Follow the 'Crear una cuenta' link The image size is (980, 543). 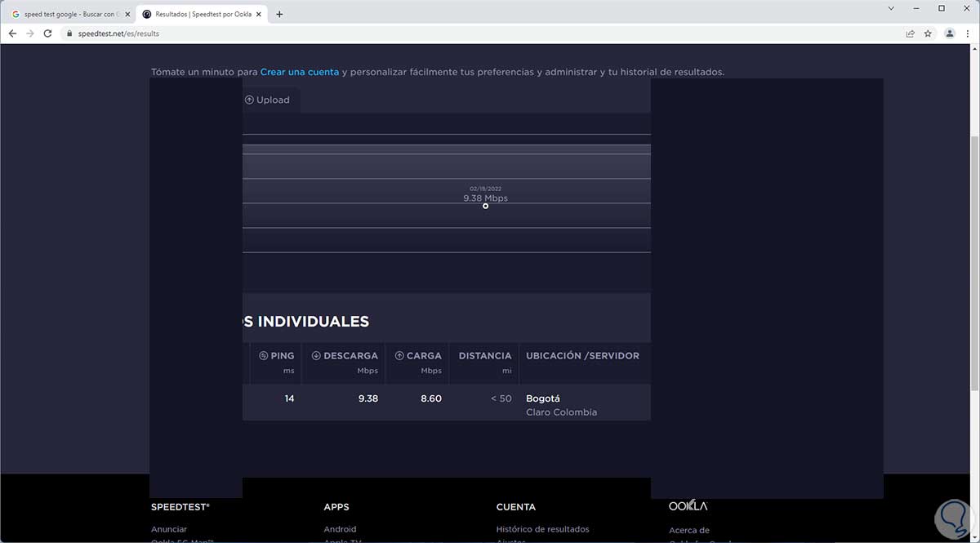click(300, 72)
